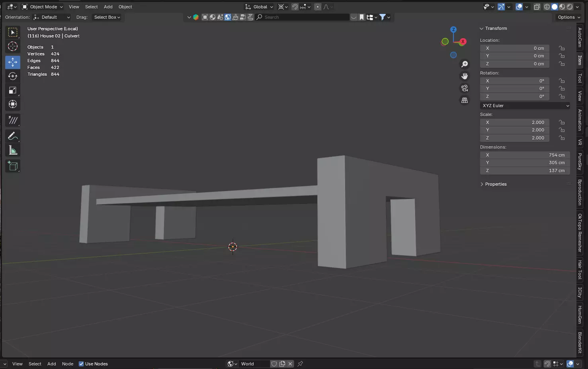The image size is (588, 369).
Task: Toggle fake user shield for World
Action: [x=274, y=364]
